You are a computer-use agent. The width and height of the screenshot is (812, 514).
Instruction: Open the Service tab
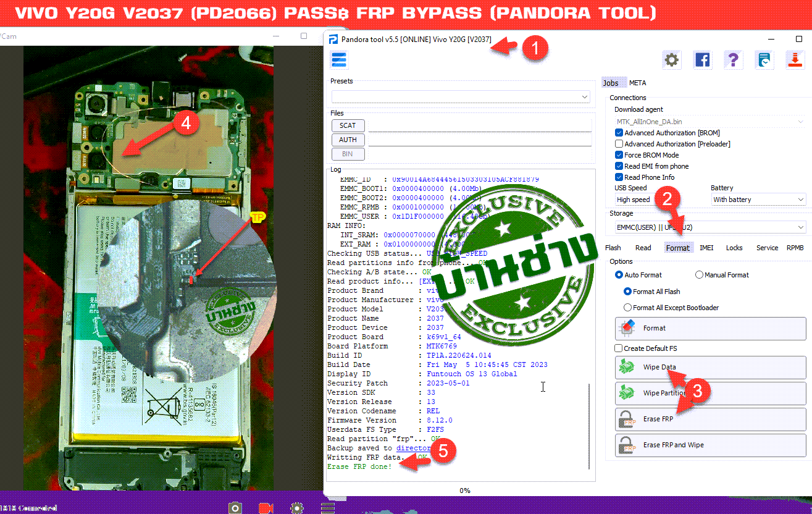pyautogui.click(x=767, y=248)
